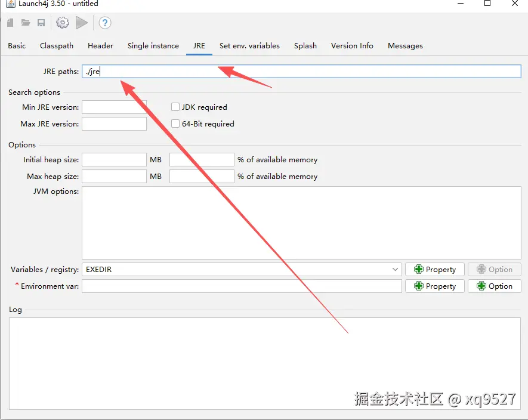Open About dialog via question mark icon
The image size is (528, 420).
[x=105, y=23]
